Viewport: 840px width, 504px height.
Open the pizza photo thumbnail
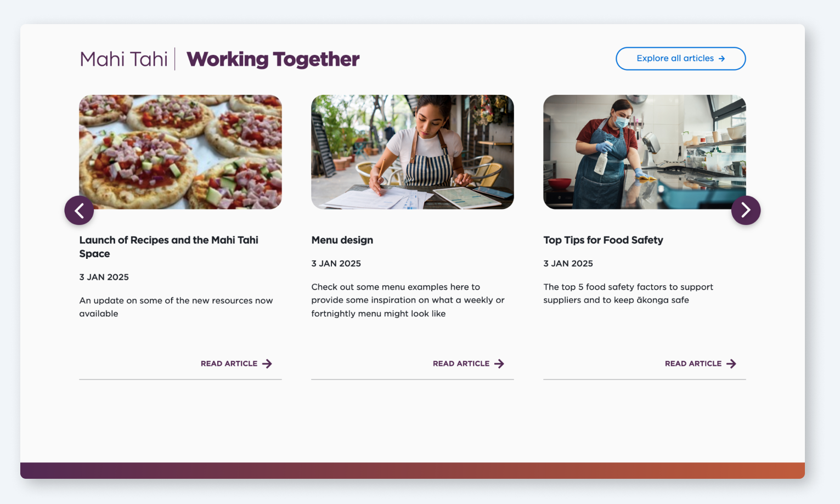(180, 152)
